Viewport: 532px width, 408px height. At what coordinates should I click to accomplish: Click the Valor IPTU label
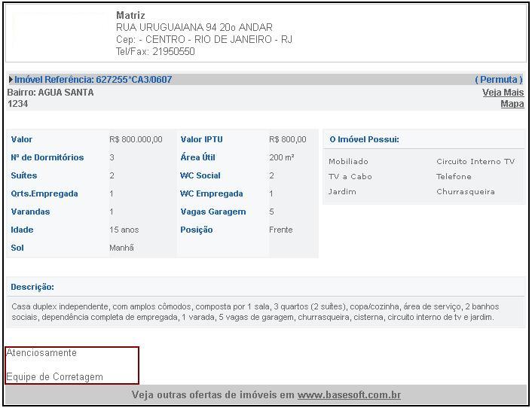click(x=201, y=139)
